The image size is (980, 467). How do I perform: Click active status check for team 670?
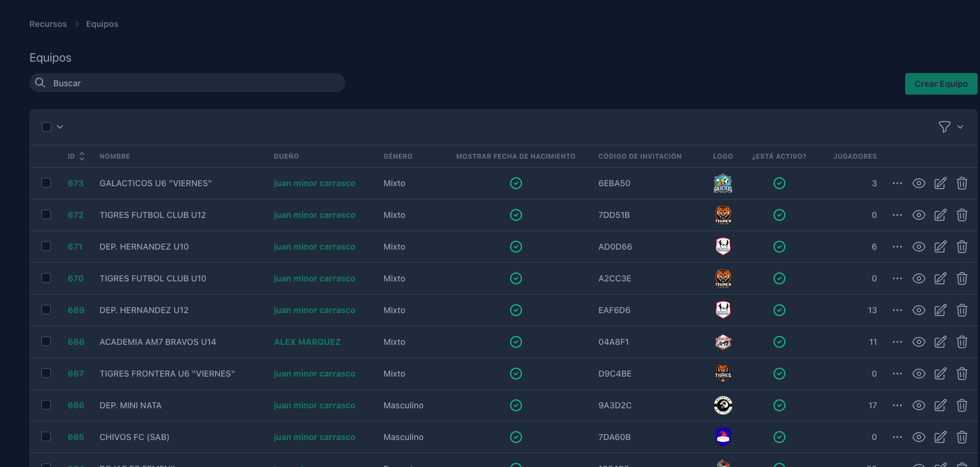pos(779,278)
